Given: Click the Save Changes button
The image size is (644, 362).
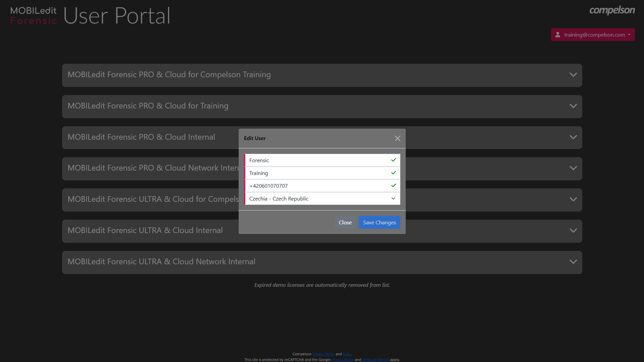Looking at the screenshot, I should pyautogui.click(x=379, y=222).
